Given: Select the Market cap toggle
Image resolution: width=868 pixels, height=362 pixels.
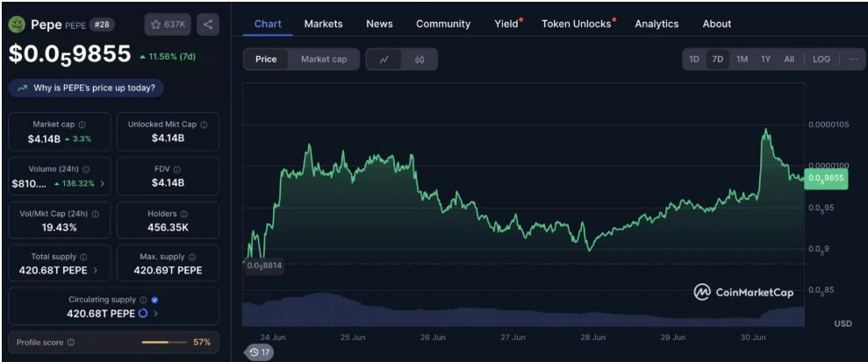Looking at the screenshot, I should pos(324,59).
